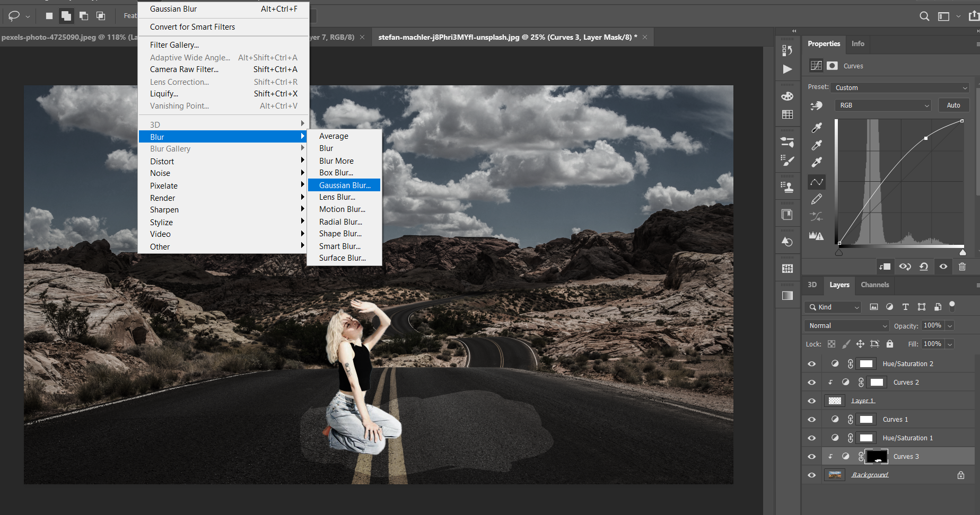Choose Gaussian Blur from the Blur submenu
980x515 pixels.
pos(344,185)
